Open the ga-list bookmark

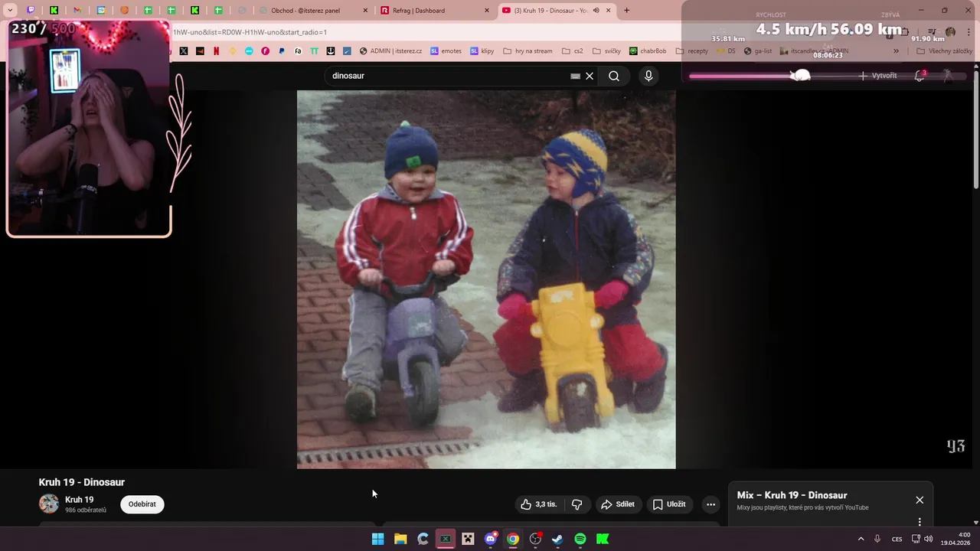pyautogui.click(x=758, y=51)
